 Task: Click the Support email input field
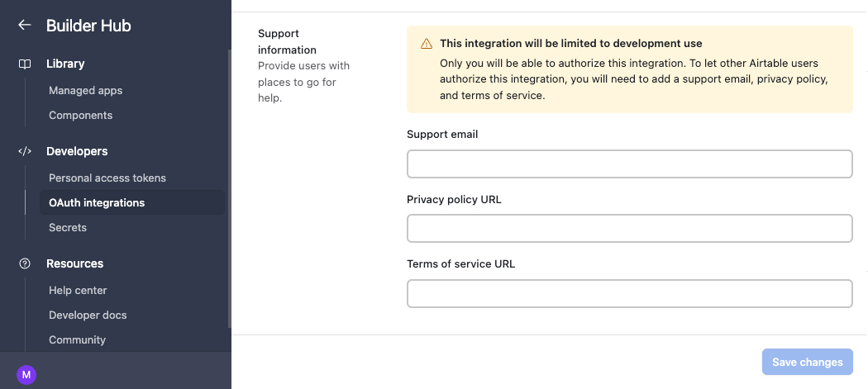tap(629, 164)
